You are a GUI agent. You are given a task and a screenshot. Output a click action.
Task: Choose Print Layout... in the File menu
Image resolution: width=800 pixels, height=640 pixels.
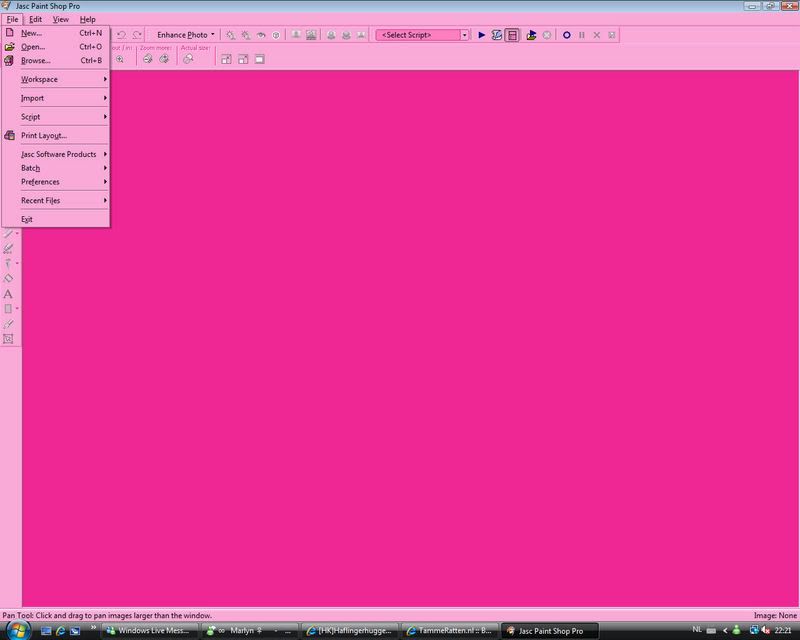pos(56,135)
